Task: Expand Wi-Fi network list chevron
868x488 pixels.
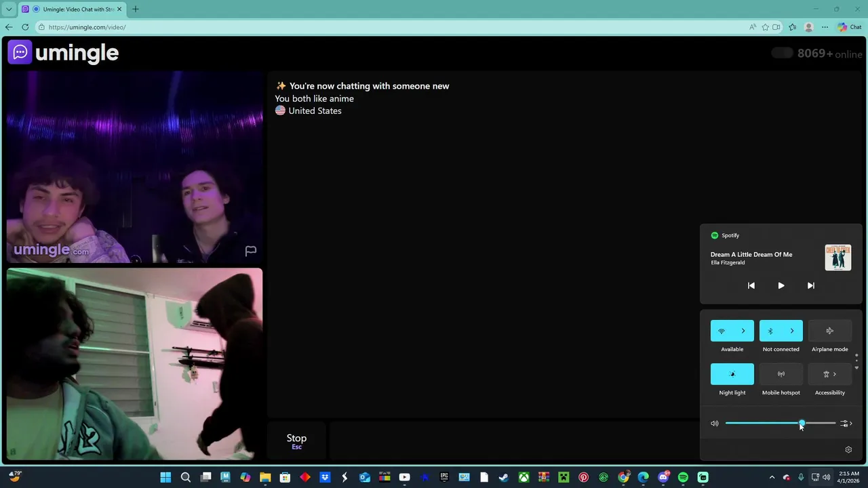Action: (743, 331)
